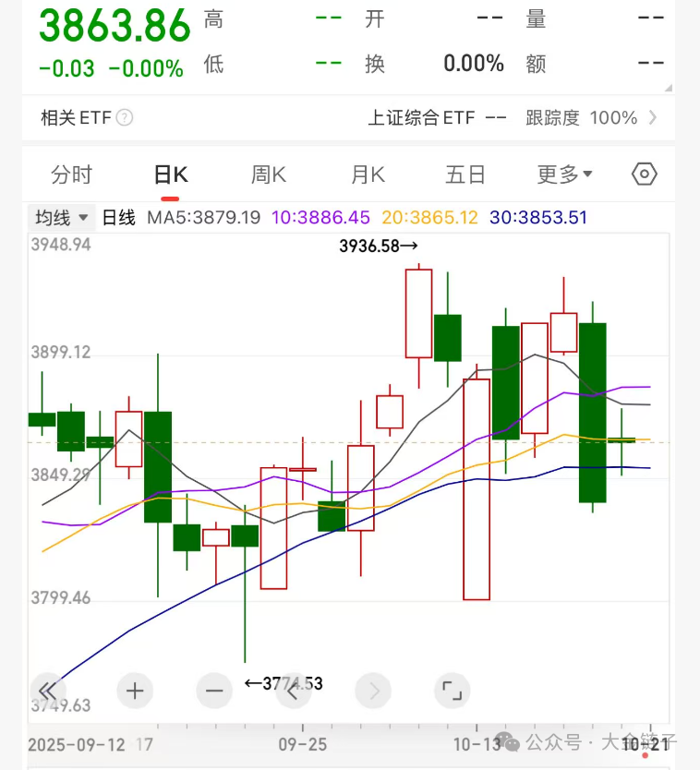Tap the help icon beside 相关ETF
Image resolution: width=700 pixels, height=770 pixels.
(125, 118)
